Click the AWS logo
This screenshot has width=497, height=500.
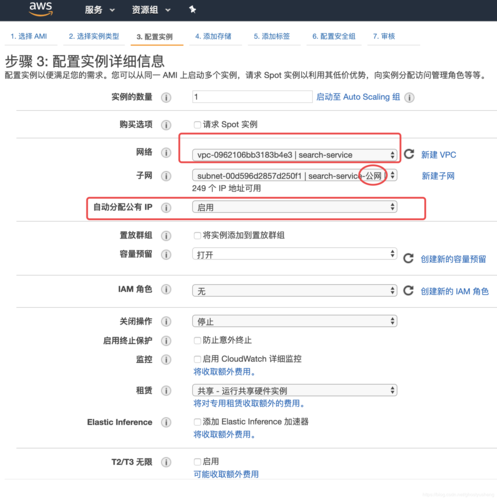coord(41,9)
